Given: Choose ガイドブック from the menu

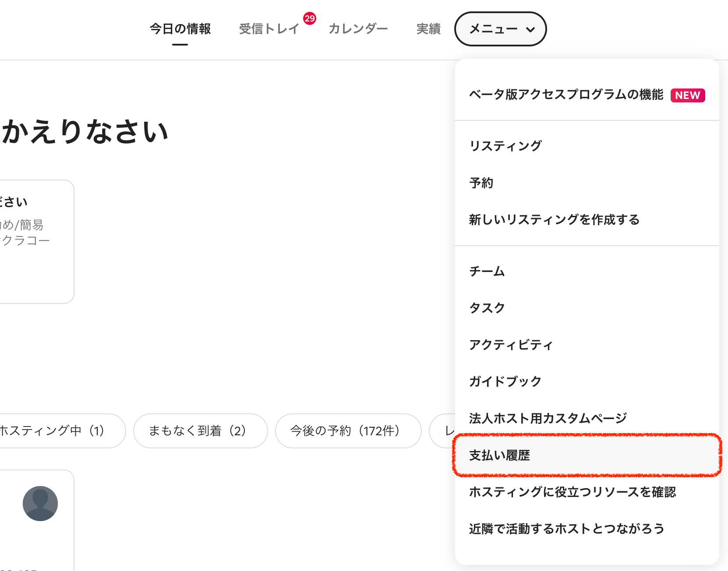Looking at the screenshot, I should coord(505,381).
